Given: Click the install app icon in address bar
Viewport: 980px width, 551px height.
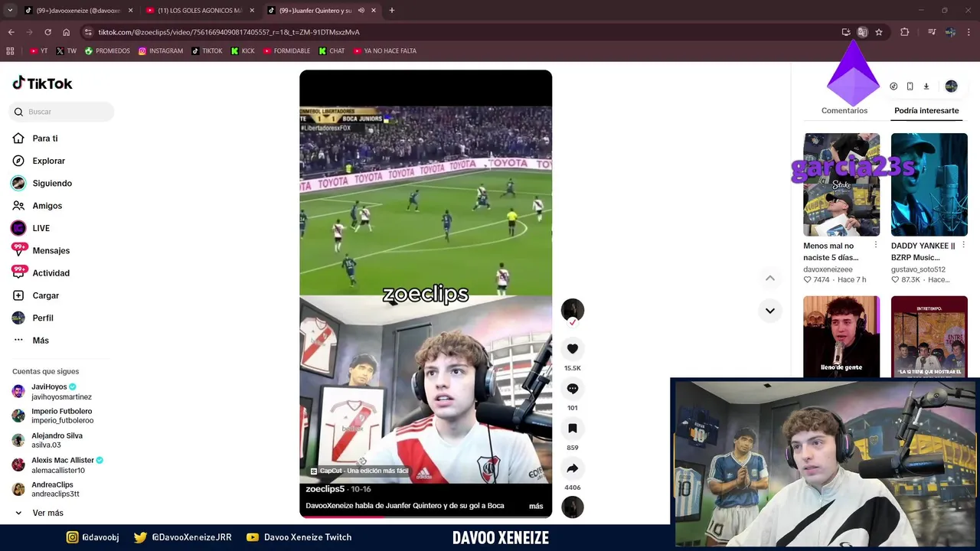Looking at the screenshot, I should pos(845,32).
